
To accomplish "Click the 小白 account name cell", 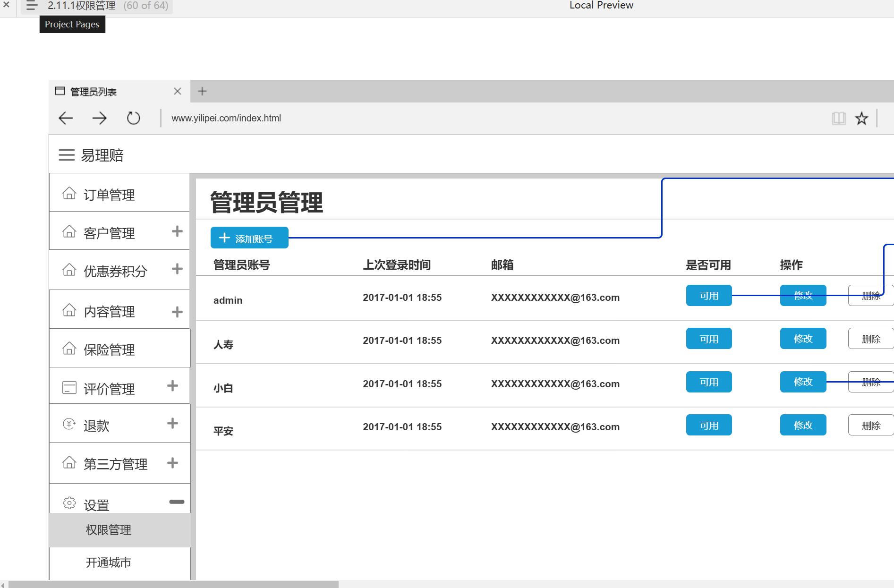I will [x=223, y=388].
